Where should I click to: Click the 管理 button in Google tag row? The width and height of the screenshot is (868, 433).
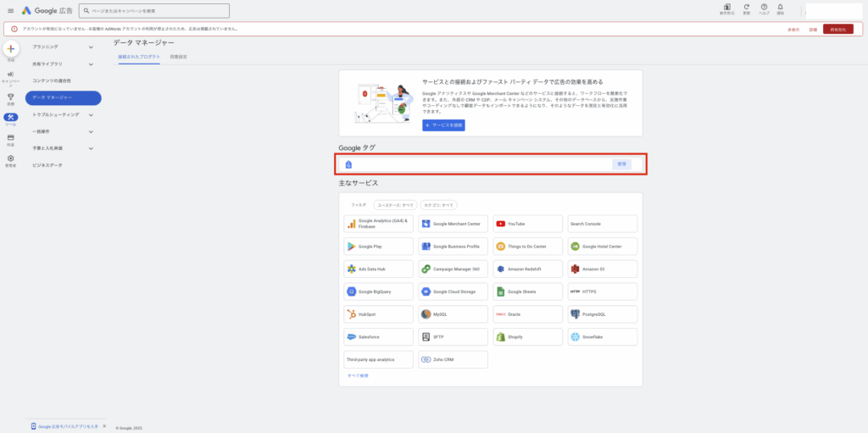[x=621, y=164]
